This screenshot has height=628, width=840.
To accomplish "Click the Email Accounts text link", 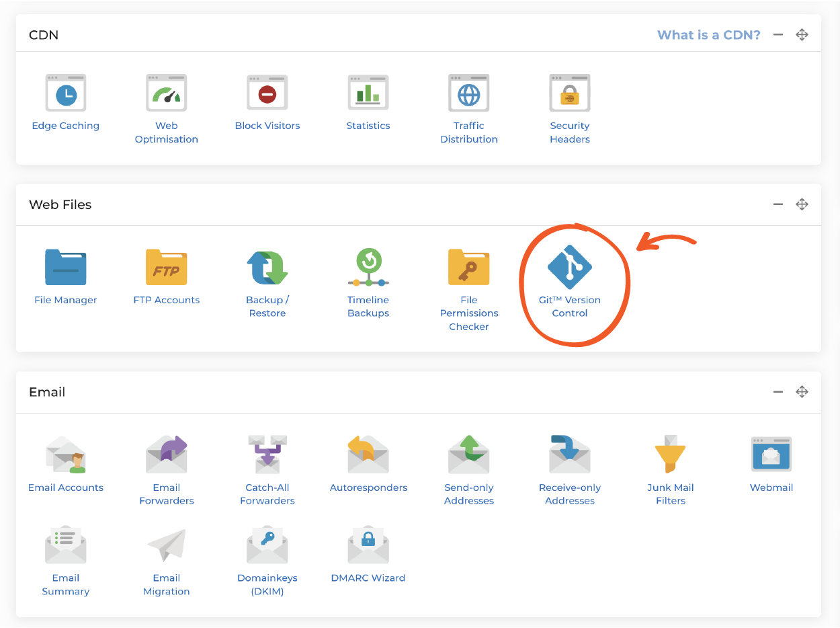I will point(66,487).
